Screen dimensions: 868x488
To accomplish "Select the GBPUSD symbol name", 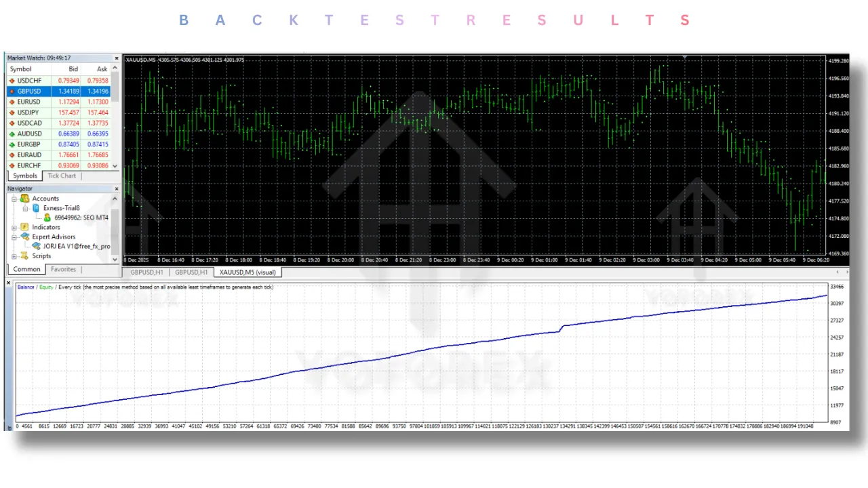I will pos(29,91).
